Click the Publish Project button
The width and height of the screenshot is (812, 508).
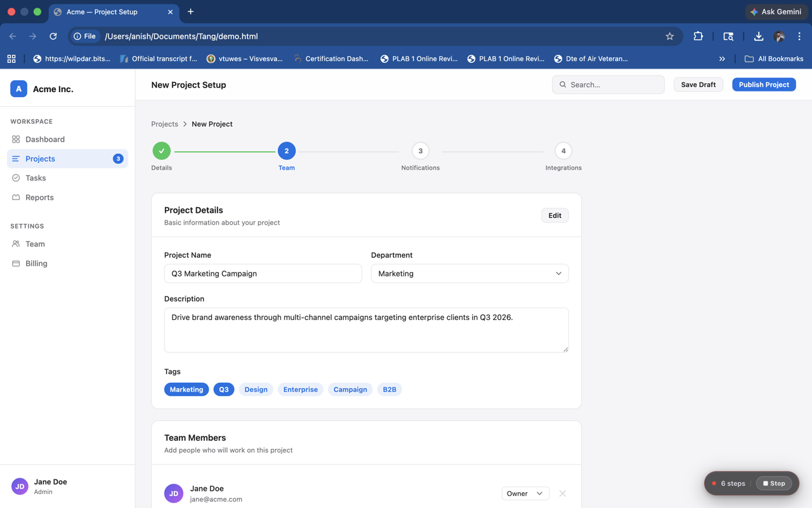click(x=763, y=84)
